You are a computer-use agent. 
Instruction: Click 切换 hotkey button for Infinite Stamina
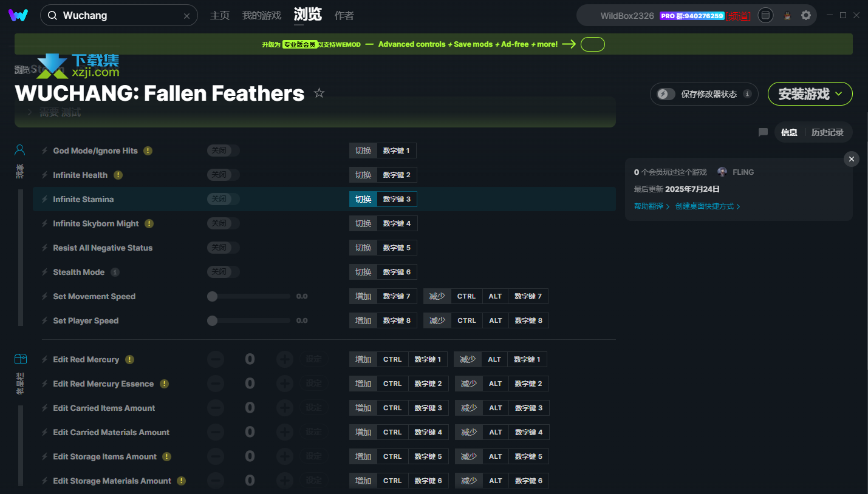363,199
